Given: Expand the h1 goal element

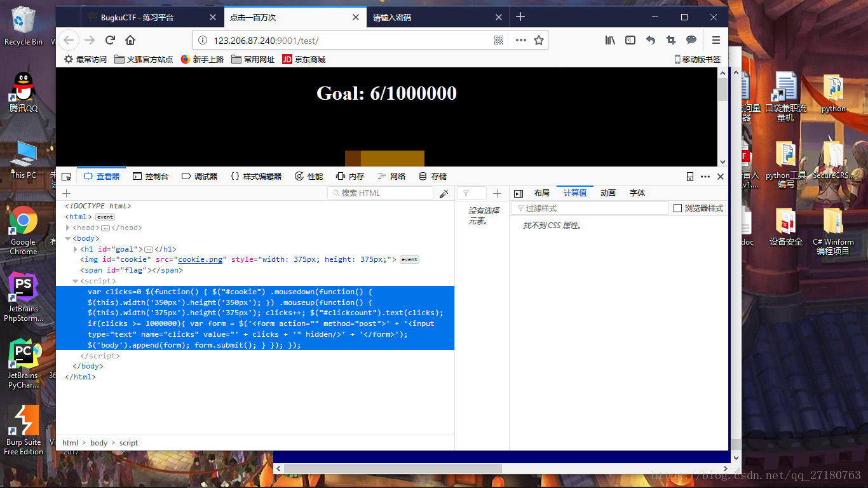Looking at the screenshot, I should (x=76, y=250).
